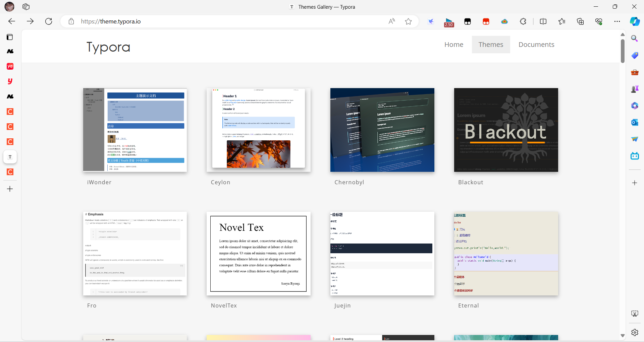The height and width of the screenshot is (342, 644).
Task: Open the Ceylon theme link
Action: coord(220,182)
